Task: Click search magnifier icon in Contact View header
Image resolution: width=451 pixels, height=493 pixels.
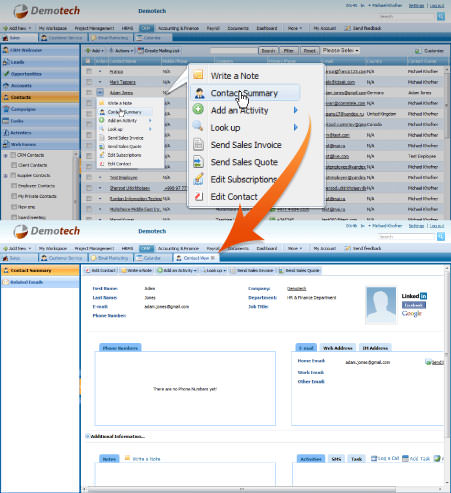Action: (441, 237)
